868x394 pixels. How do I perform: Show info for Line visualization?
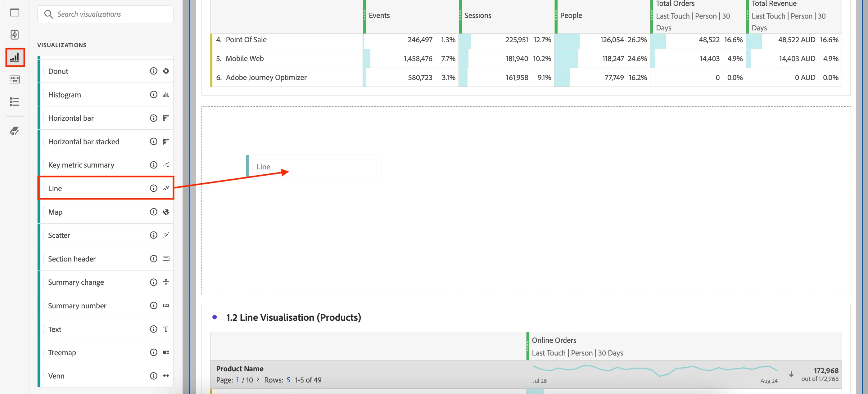tap(153, 188)
